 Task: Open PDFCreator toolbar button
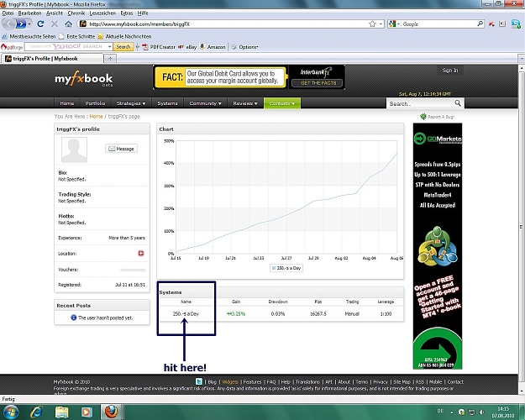(x=159, y=47)
